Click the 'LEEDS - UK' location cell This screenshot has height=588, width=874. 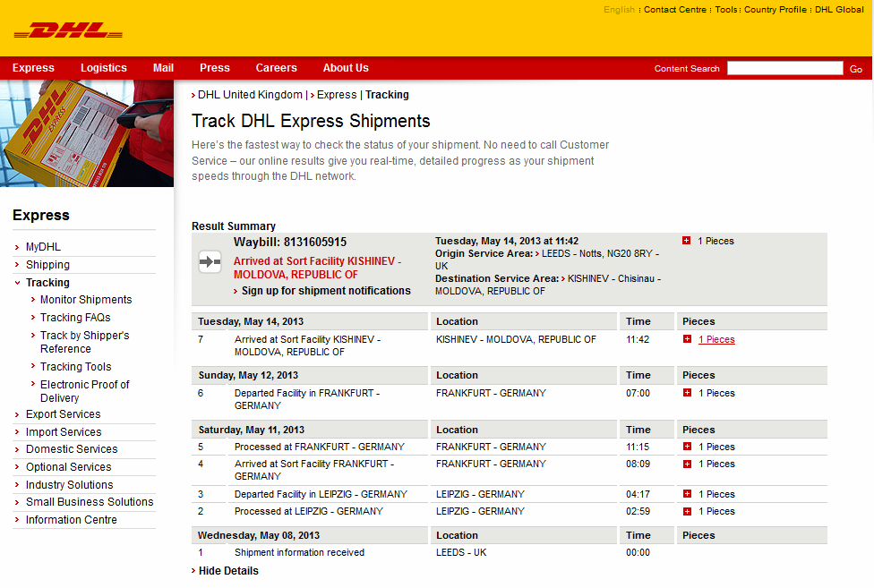click(461, 552)
